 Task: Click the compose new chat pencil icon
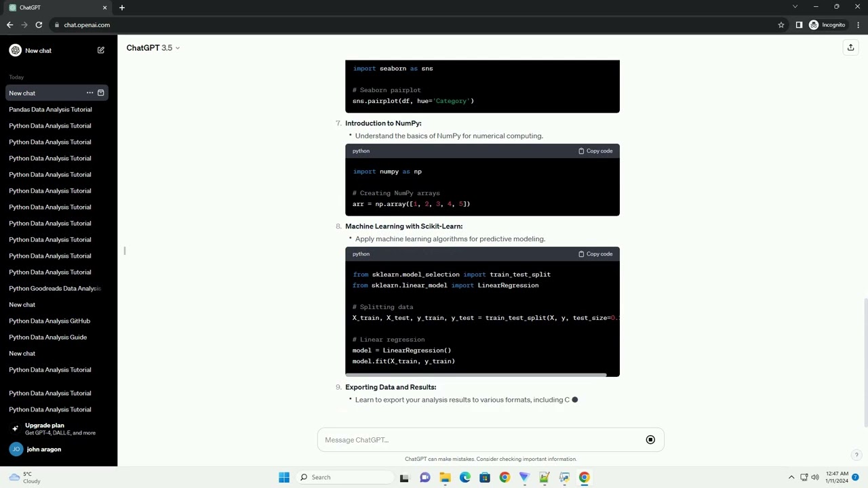point(101,50)
